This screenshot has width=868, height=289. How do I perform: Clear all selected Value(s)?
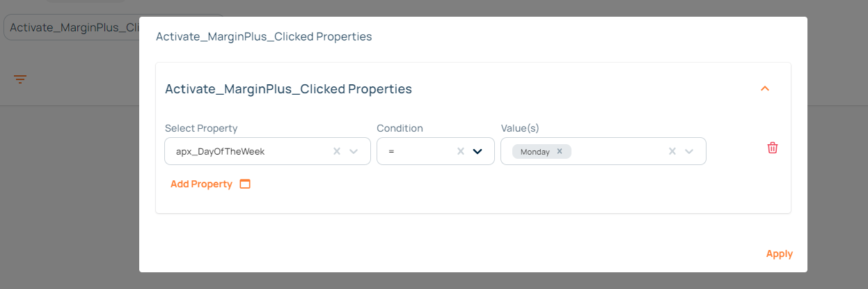point(672,151)
